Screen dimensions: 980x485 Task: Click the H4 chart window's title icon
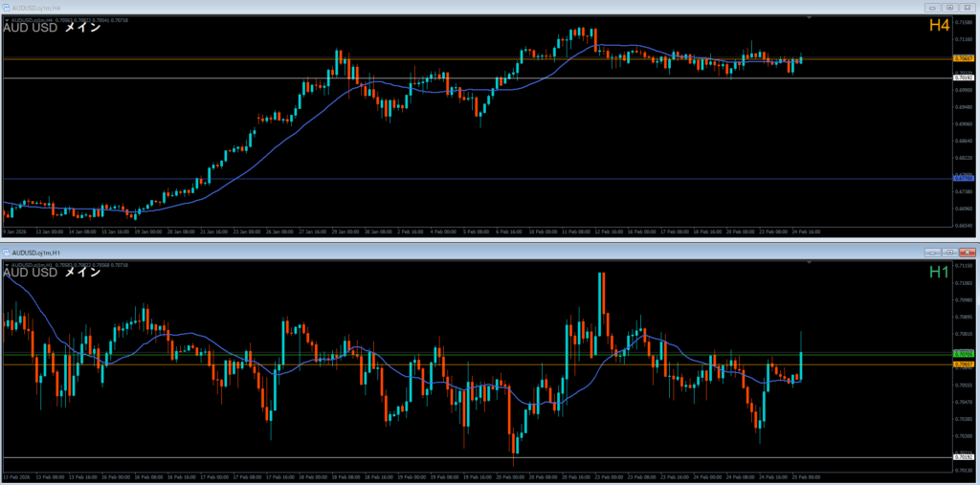7,8
